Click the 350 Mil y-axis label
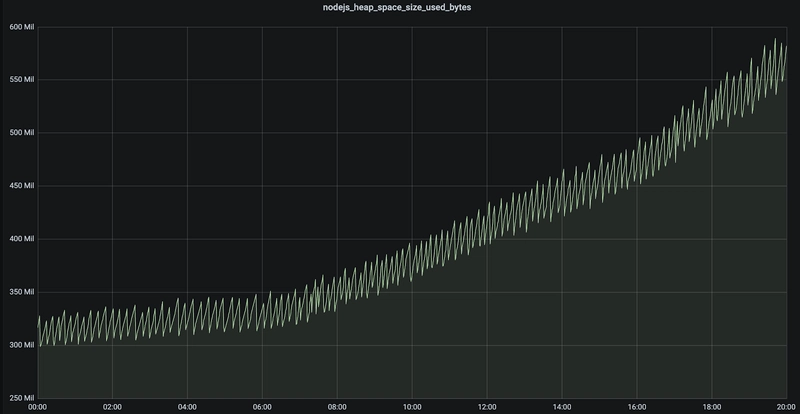This screenshot has width=800, height=414. point(21,292)
